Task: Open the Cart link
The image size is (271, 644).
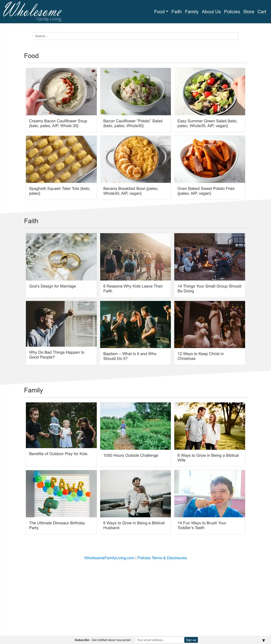Action: (262, 12)
